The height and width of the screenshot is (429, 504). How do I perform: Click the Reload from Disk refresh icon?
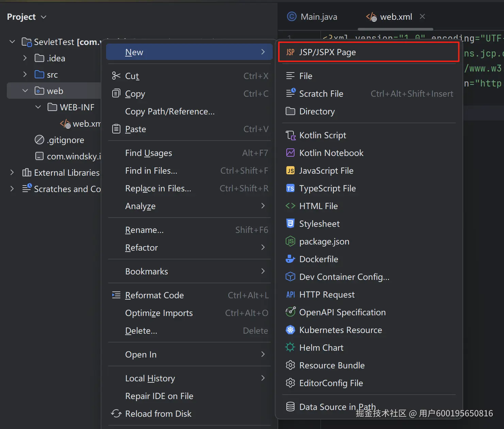tap(116, 414)
